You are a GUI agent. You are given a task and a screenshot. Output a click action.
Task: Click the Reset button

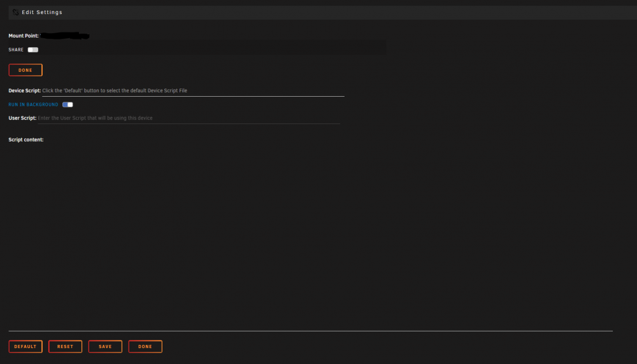coord(65,347)
